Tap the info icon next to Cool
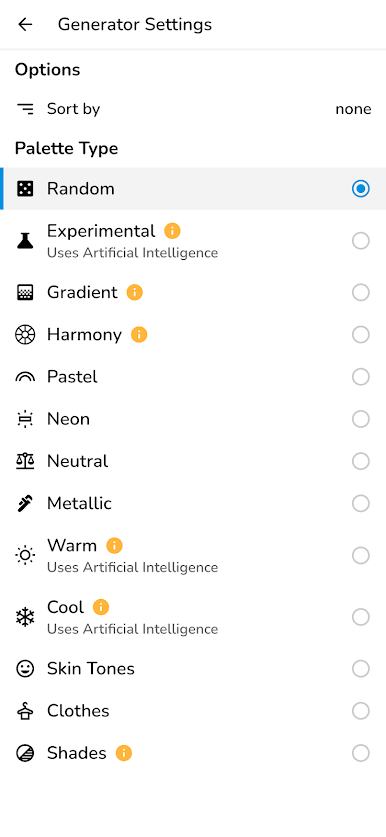 pyautogui.click(x=101, y=607)
